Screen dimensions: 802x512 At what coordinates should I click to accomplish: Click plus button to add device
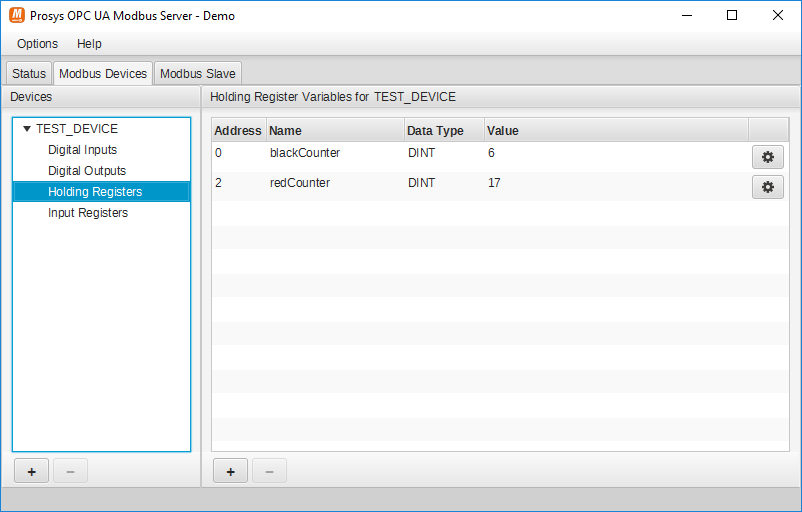point(31,471)
